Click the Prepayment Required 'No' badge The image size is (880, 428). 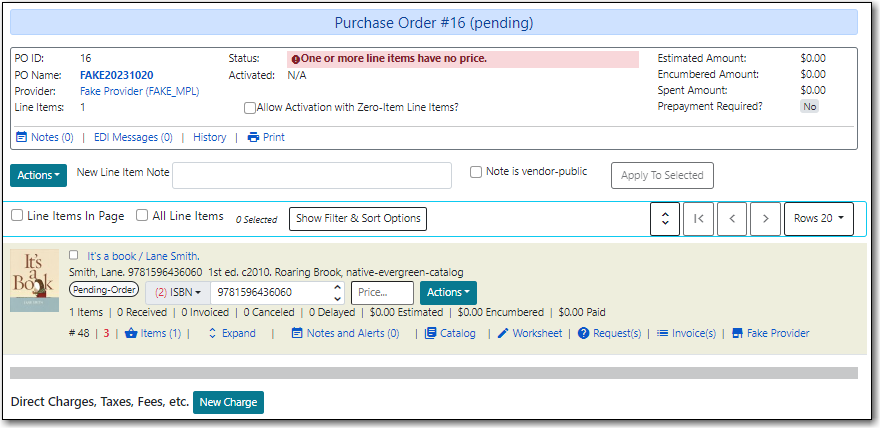(809, 107)
